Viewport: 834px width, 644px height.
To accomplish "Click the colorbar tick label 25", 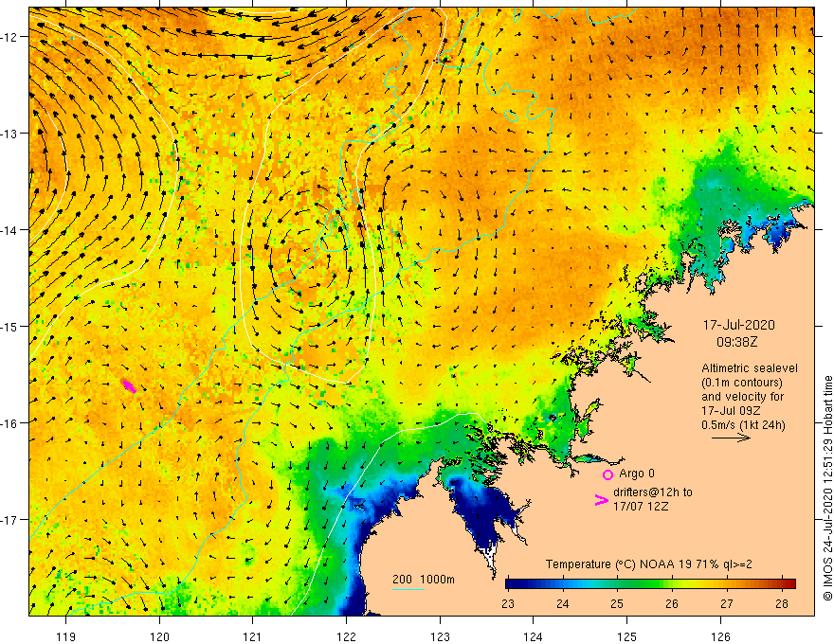I will (617, 604).
